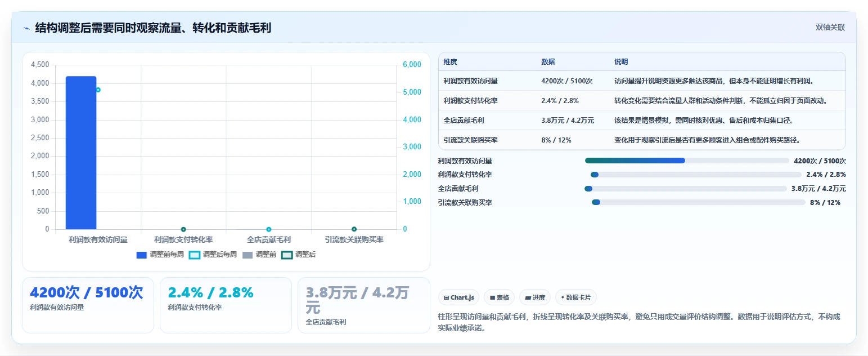Click the left axis value 4,500

coord(40,65)
